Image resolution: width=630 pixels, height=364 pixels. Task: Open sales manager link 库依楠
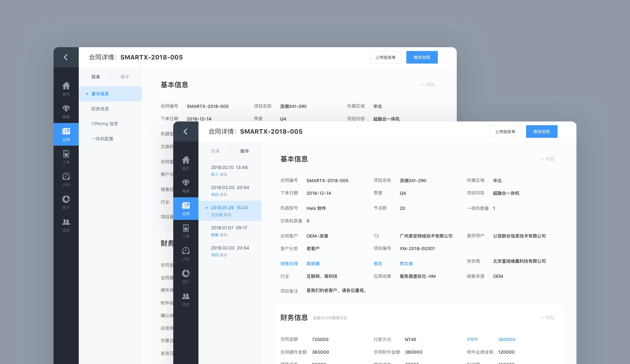313,264
